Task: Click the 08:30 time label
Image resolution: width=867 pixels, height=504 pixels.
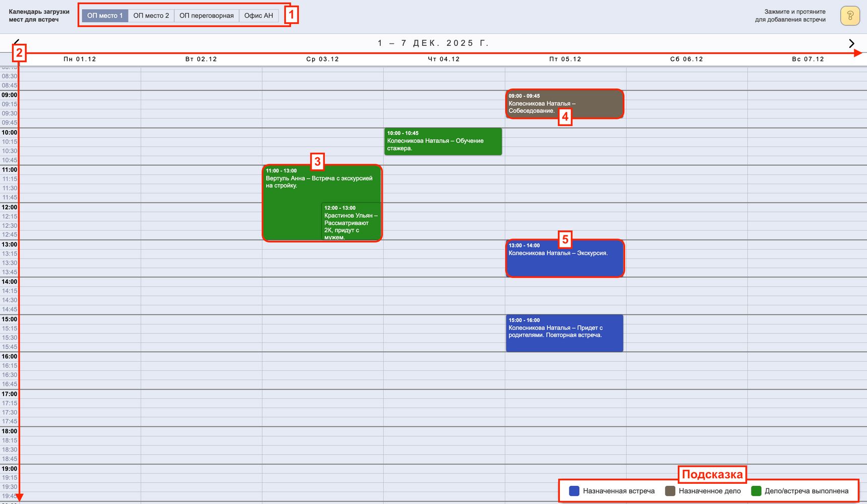Action: [x=10, y=76]
